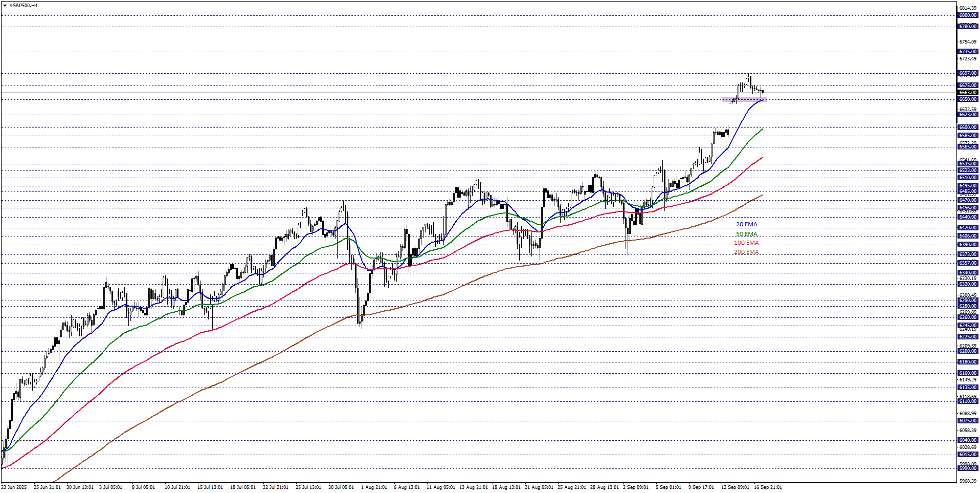Select the 20 EMA label

pos(746,225)
